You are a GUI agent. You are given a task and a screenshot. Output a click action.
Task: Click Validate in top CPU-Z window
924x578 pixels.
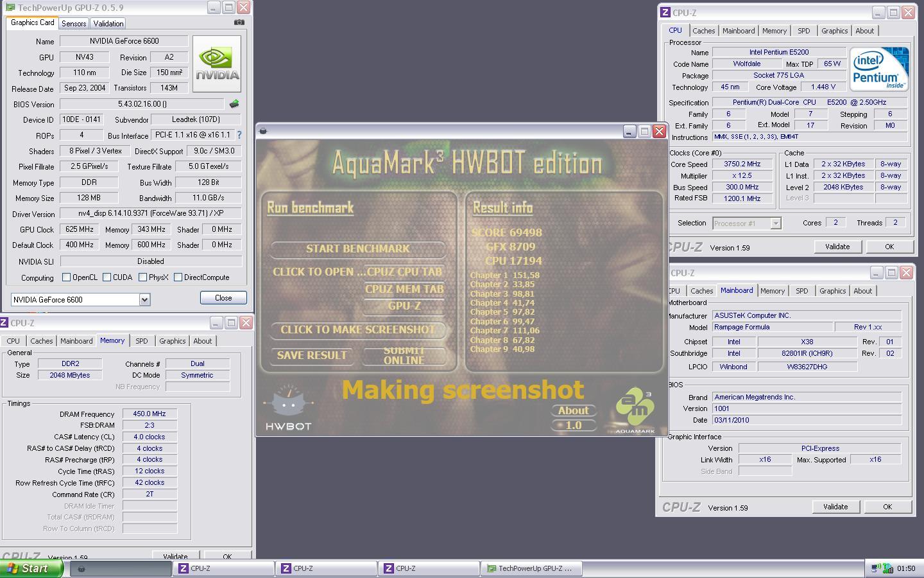pos(837,247)
